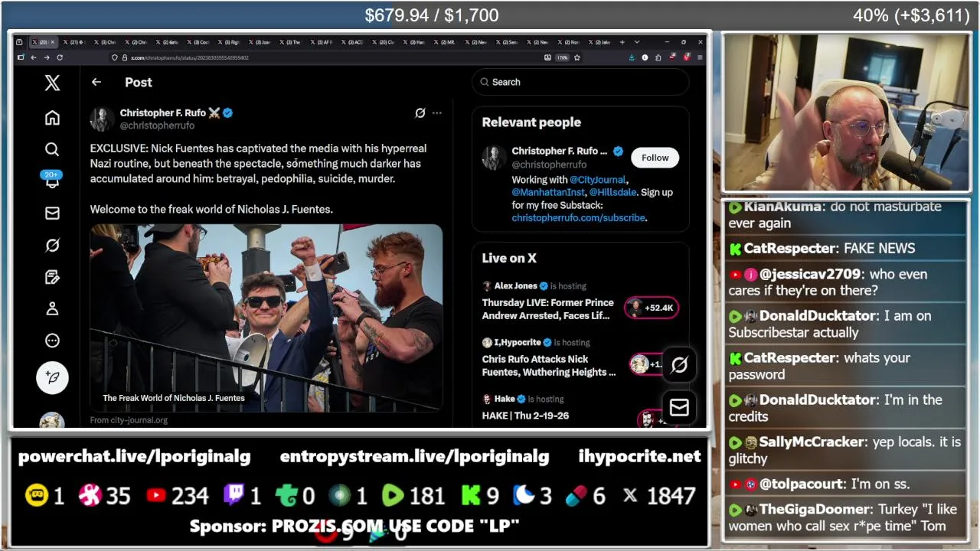Screen dimensions: 980x551
Task: Open the browser application menu
Action: tap(700, 57)
